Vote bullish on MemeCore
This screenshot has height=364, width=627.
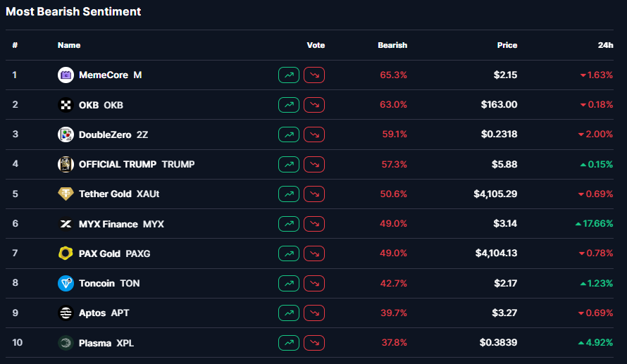point(289,75)
